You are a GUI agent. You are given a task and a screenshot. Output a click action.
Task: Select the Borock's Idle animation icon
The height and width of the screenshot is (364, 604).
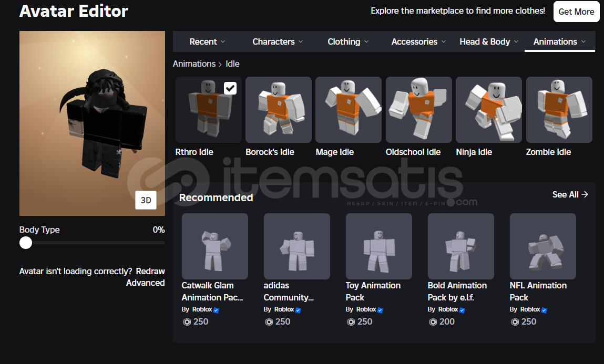pyautogui.click(x=279, y=110)
